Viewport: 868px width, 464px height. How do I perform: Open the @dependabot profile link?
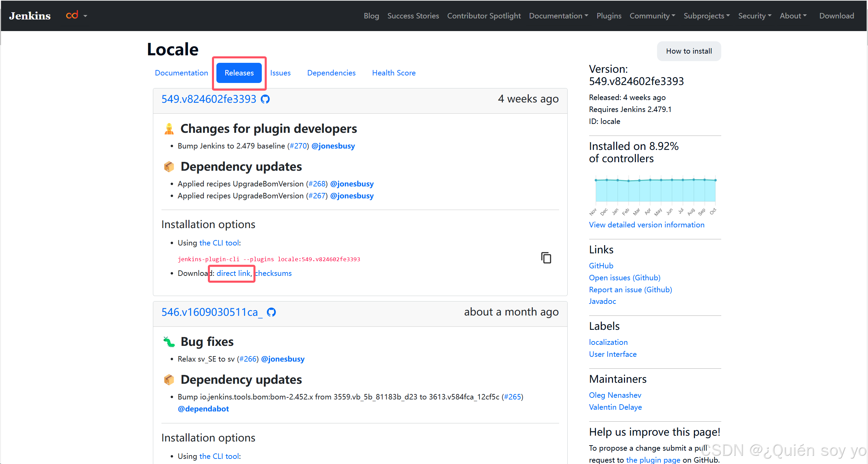pos(203,409)
